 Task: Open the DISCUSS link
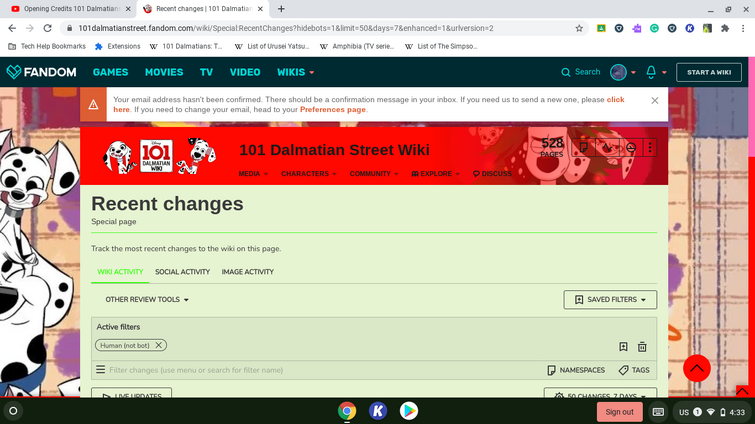(x=492, y=174)
